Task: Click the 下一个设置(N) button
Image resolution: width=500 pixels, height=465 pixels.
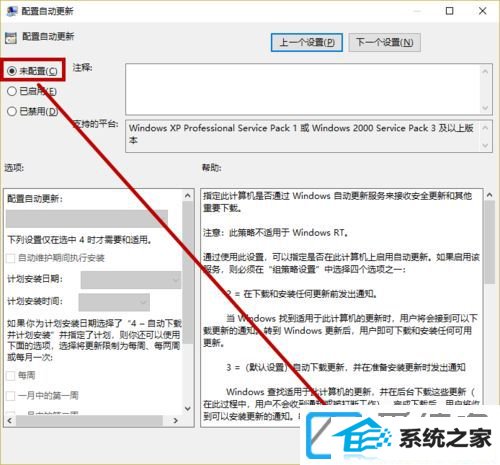Action: (384, 42)
